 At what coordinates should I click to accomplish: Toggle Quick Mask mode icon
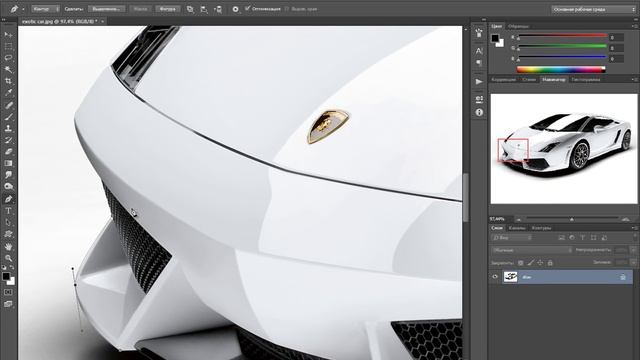(8, 292)
